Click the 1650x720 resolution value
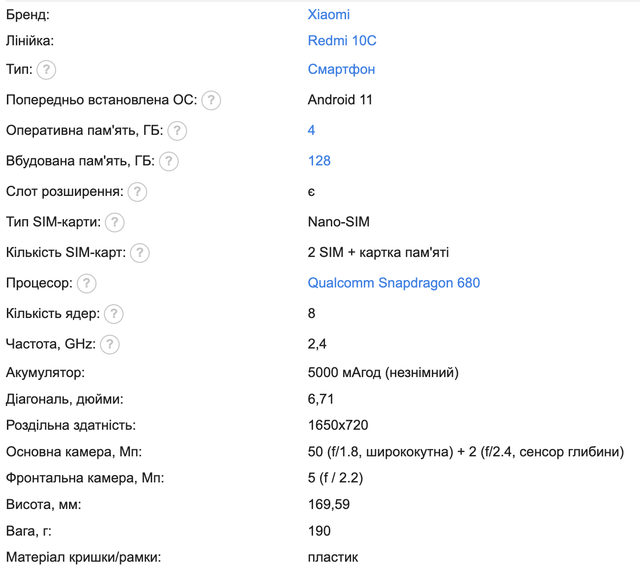Image resolution: width=640 pixels, height=574 pixels. pyautogui.click(x=338, y=425)
